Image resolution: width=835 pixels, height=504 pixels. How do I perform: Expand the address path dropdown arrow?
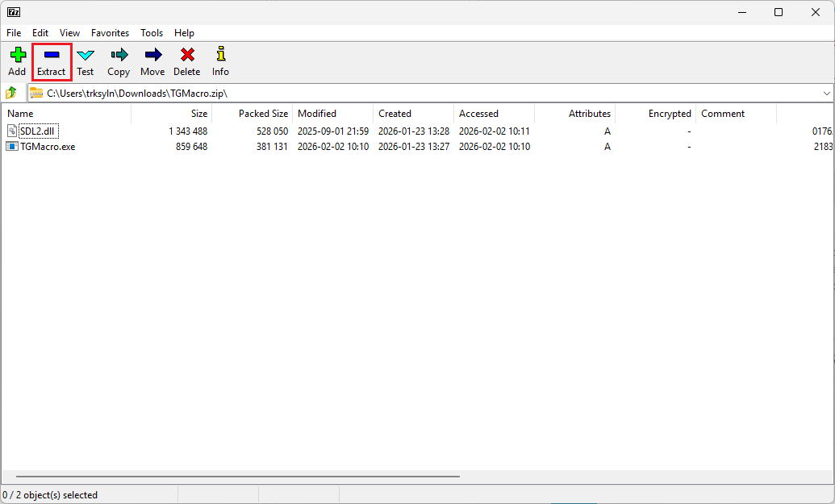tap(826, 93)
